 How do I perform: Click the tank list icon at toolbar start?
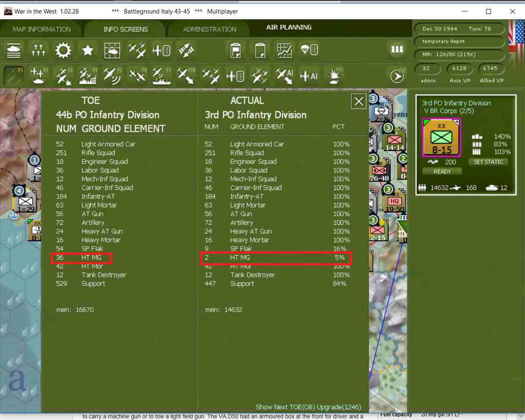point(14,50)
